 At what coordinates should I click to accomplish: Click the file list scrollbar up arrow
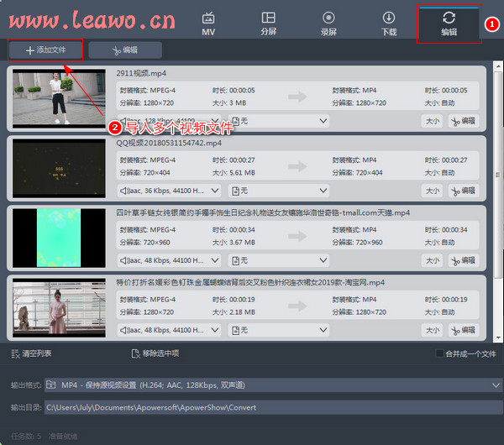[x=498, y=66]
